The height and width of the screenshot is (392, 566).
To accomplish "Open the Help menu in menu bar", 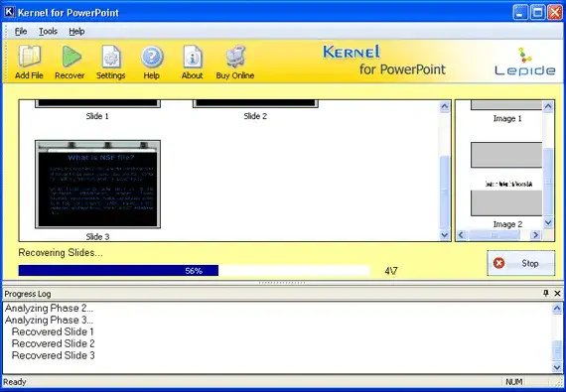I will (x=76, y=32).
